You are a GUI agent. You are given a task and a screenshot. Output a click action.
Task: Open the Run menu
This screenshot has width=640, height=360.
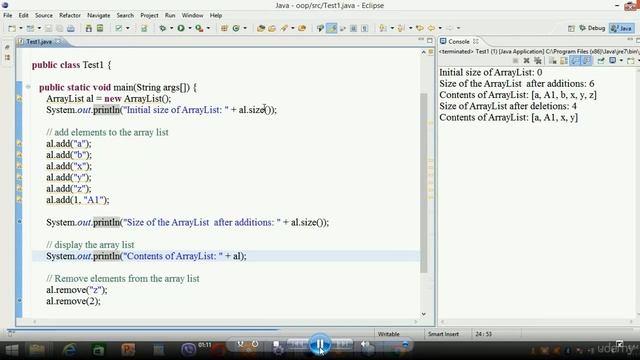tap(170, 15)
